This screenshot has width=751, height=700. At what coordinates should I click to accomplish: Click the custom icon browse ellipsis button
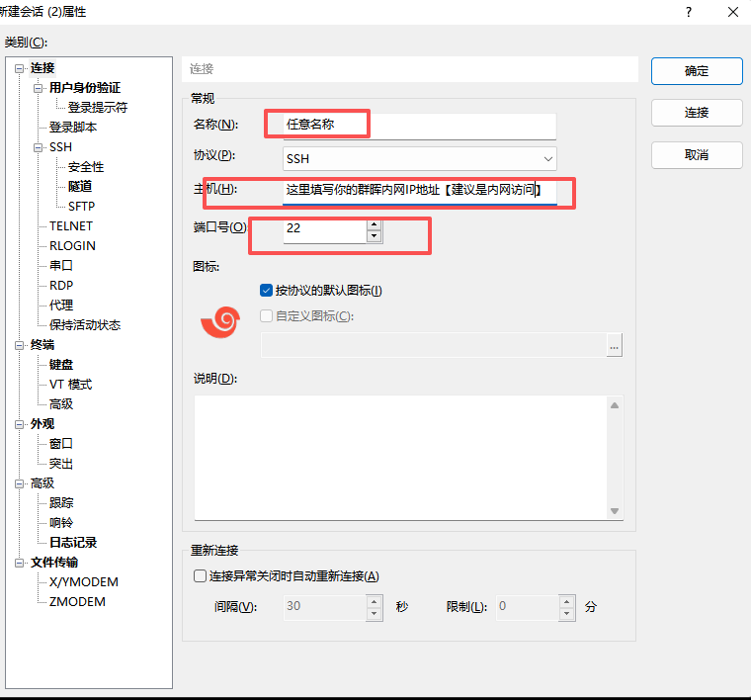click(x=615, y=345)
